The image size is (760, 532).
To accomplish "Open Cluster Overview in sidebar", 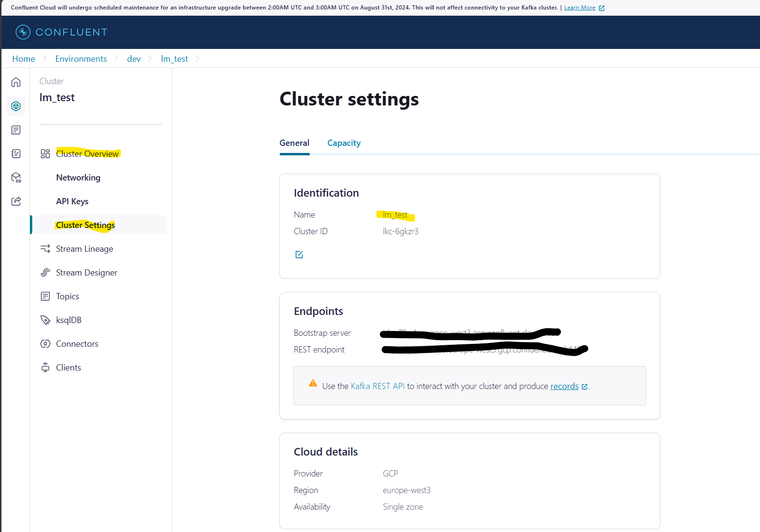I will (x=87, y=153).
